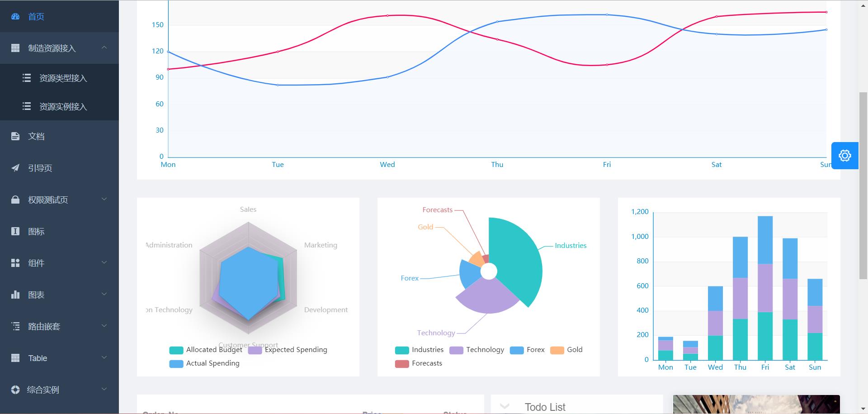Open settings with the blue gear button
Viewport: 868px width, 414px height.
[844, 156]
